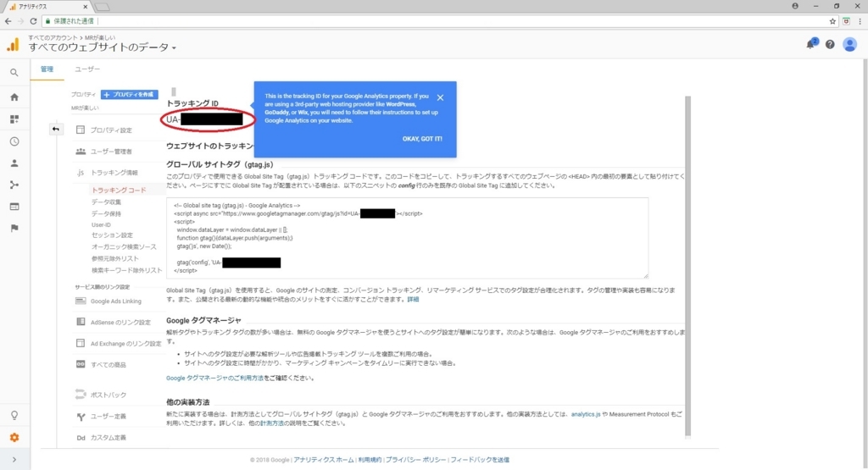Click the Google Analytics logo
868x470 pixels.
pyautogui.click(x=13, y=45)
